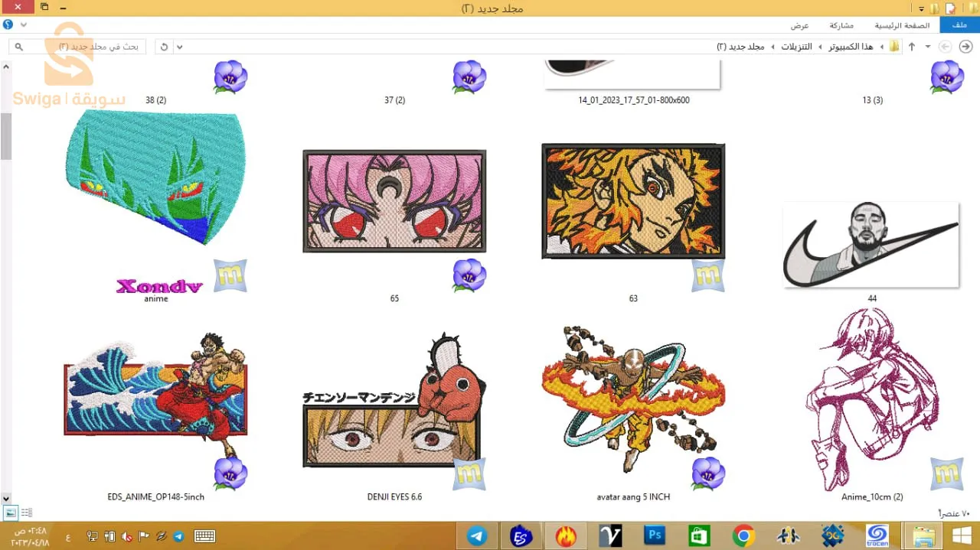
Task: Click the Tajima tracen taskbar icon
Action: [x=877, y=536]
